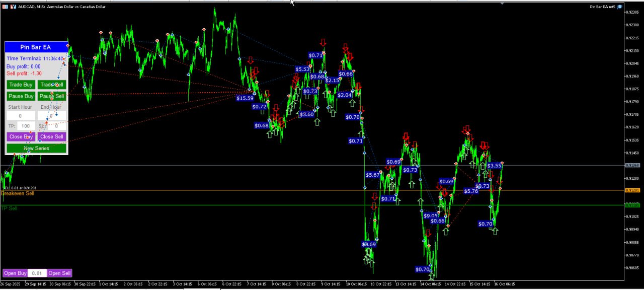Click the SELL 0.01 at 0.91201 label
Viewport: 644px width, 290px height.
pos(20,188)
